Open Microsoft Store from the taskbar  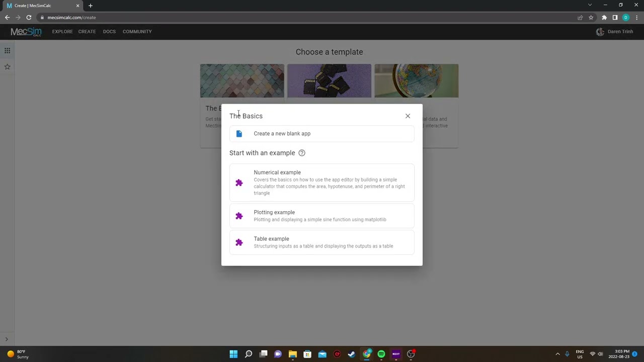tap(307, 354)
